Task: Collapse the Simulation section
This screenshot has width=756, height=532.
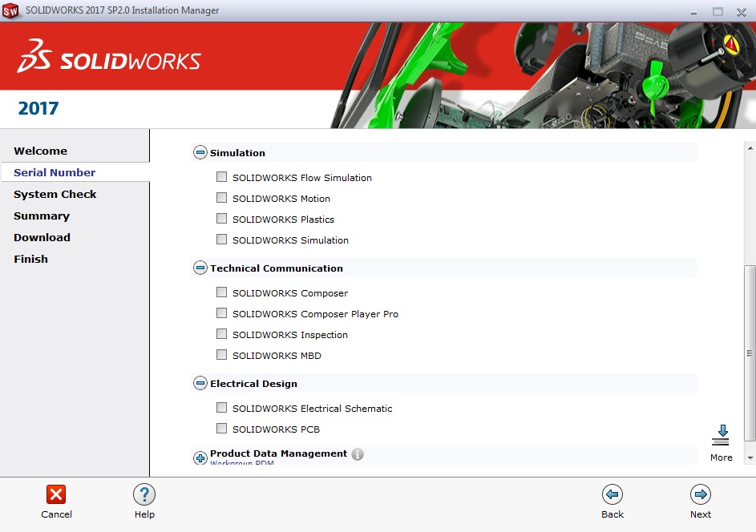Action: tap(200, 152)
